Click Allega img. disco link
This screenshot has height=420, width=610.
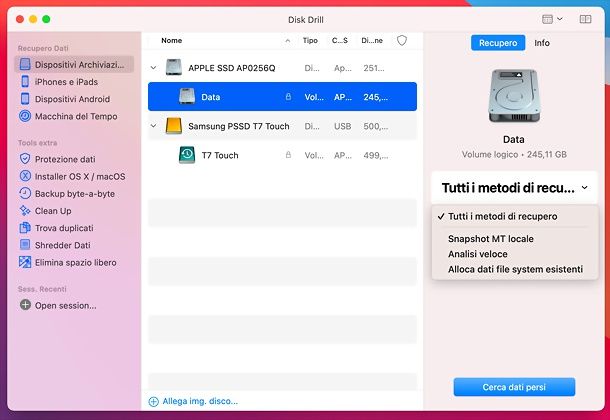point(200,401)
